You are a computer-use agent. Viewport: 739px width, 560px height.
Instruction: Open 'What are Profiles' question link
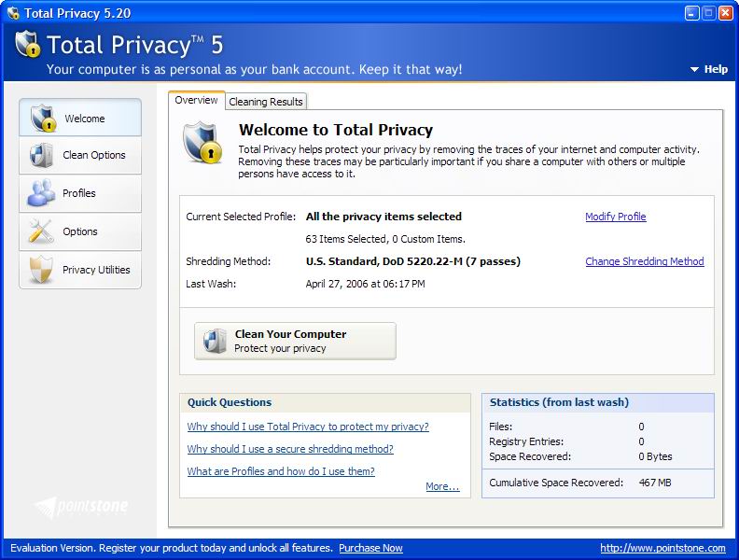tap(281, 471)
